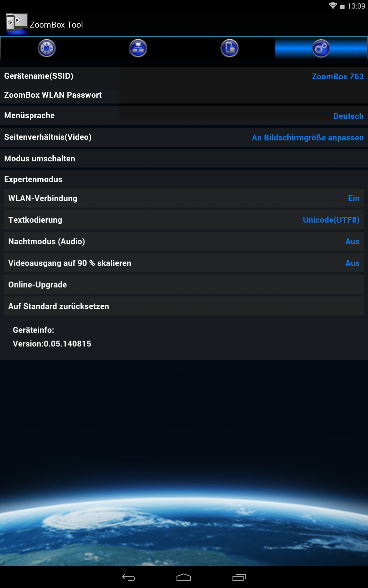368x588 pixels.
Task: Edit the ZoomBox WLAN Passwort field
Action: (184, 95)
